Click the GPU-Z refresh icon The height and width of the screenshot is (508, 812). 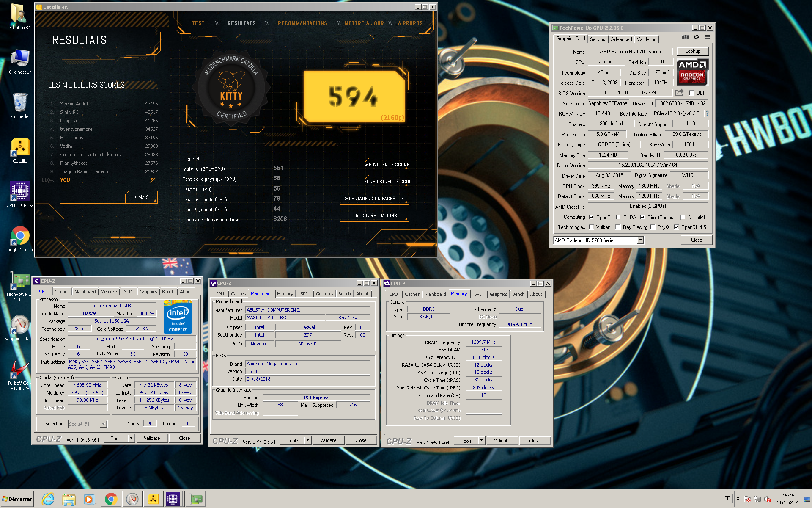[x=696, y=37]
